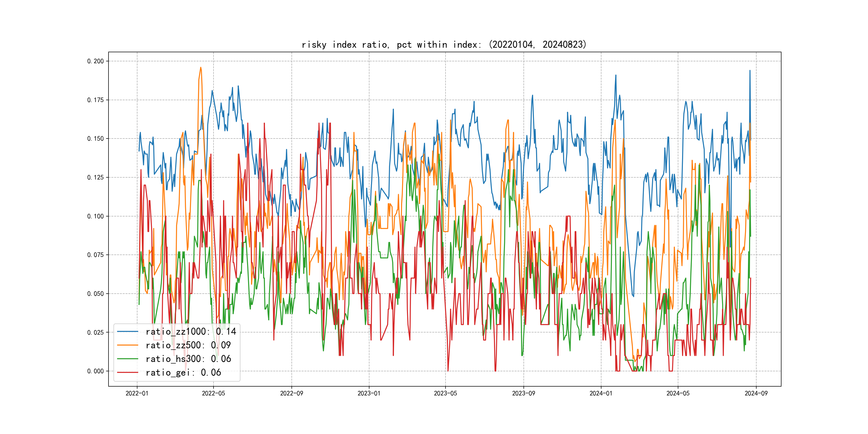The width and height of the screenshot is (868, 434).
Task: Click the 0.200 y-axis tick label
Action: click(x=95, y=61)
